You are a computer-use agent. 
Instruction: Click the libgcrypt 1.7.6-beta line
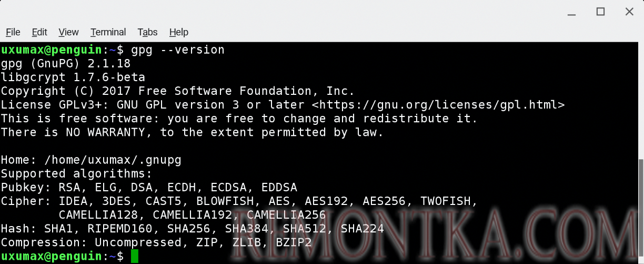point(73,77)
